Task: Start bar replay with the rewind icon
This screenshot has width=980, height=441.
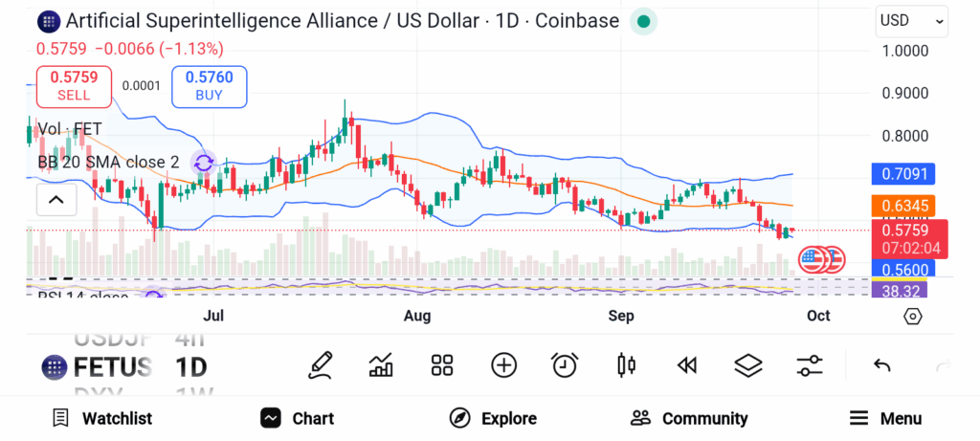Action: pyautogui.click(x=686, y=364)
